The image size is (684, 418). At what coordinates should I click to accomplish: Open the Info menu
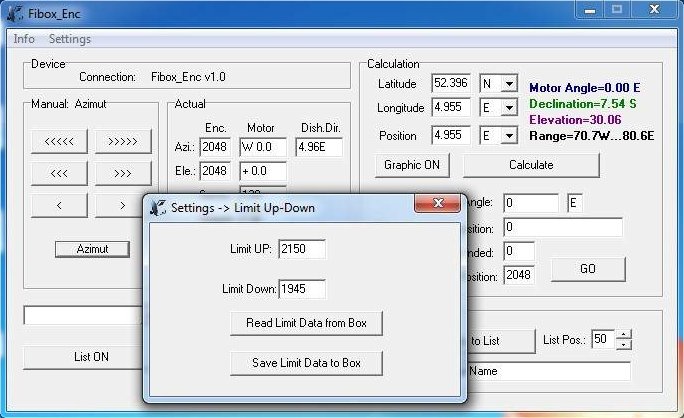[23, 39]
